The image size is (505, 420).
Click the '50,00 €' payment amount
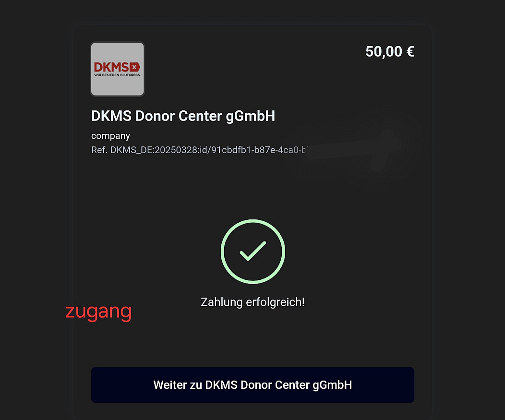tap(390, 52)
